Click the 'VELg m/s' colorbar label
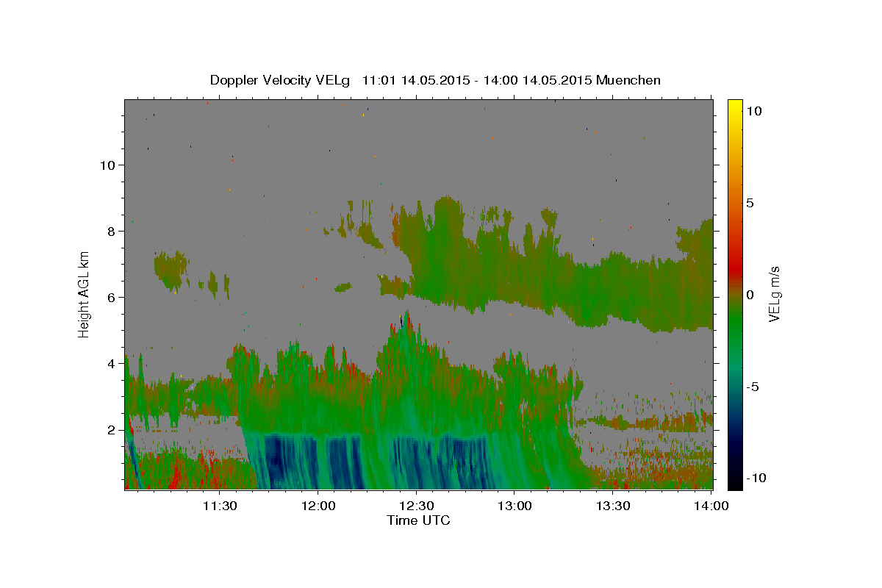 pyautogui.click(x=774, y=293)
